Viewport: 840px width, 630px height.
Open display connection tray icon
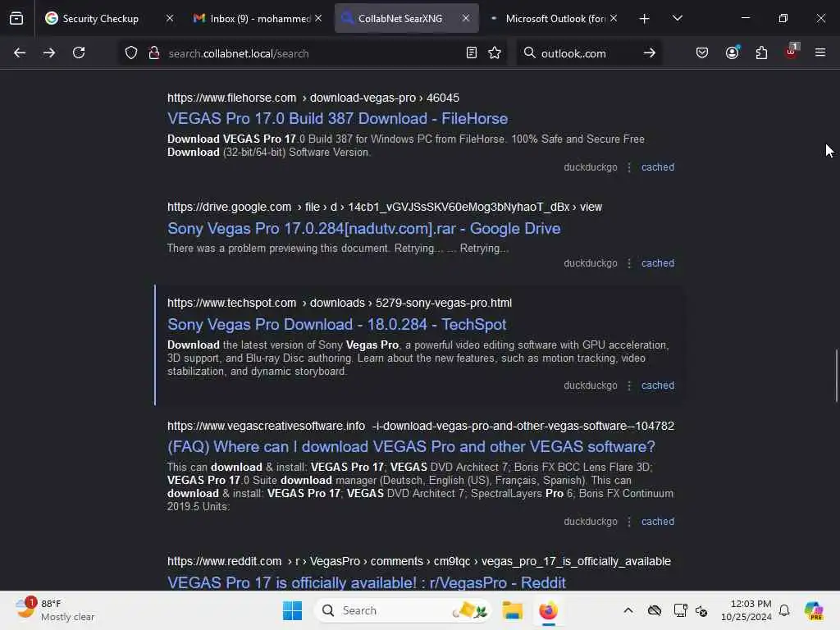[x=680, y=610]
